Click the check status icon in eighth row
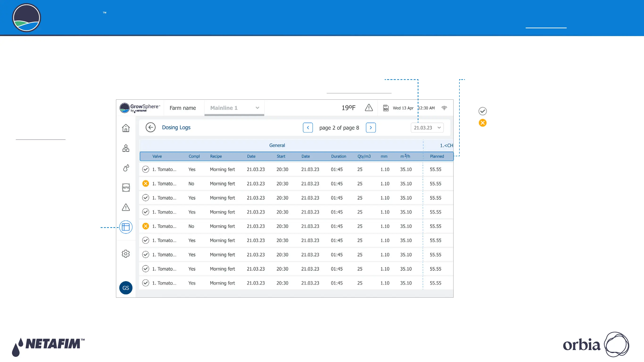The image size is (644, 362). coord(145,269)
